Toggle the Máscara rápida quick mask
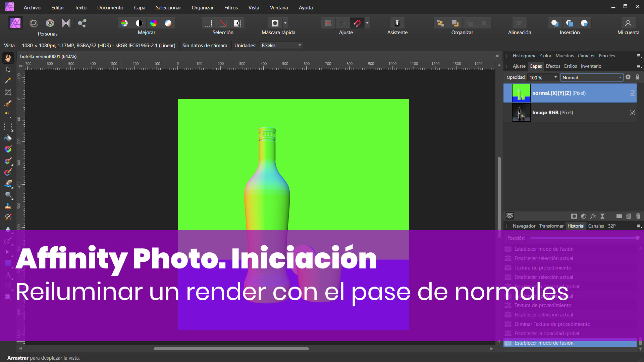This screenshot has width=644, height=362. [275, 23]
